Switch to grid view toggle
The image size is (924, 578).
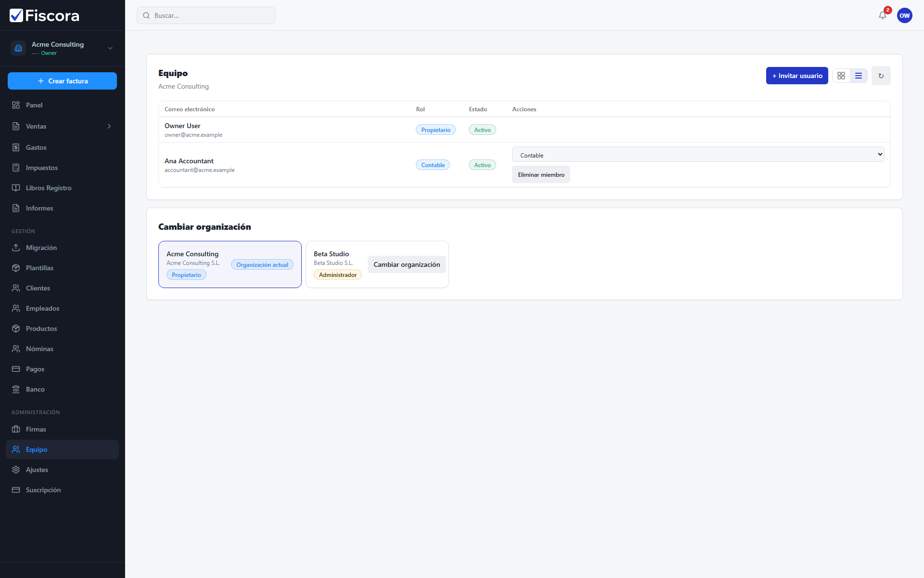click(x=841, y=76)
